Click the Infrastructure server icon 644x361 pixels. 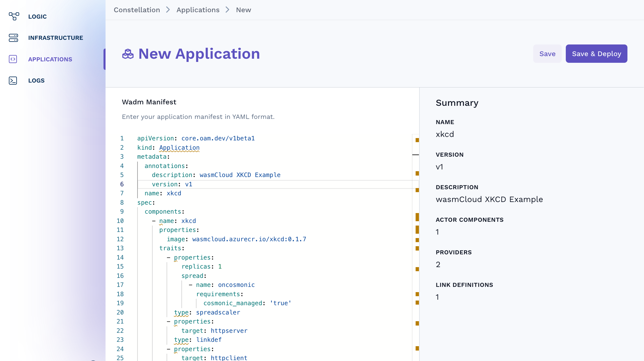tap(13, 38)
